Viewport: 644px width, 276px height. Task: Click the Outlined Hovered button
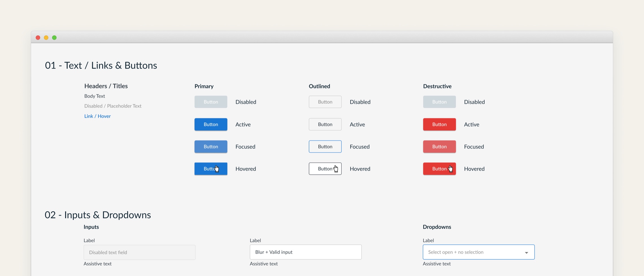(325, 169)
